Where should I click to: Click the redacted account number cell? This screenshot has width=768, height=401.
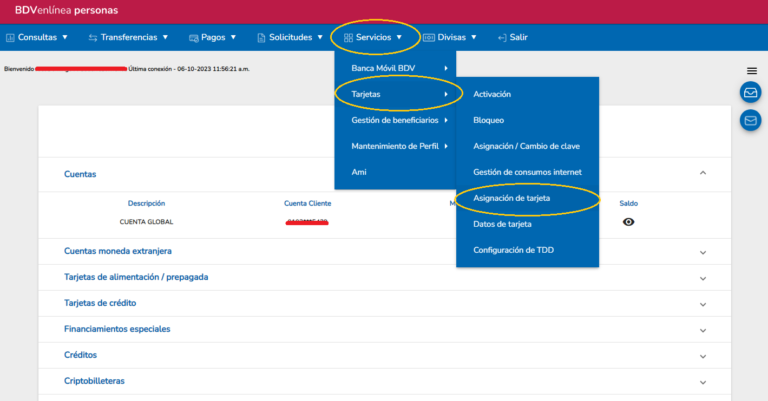(307, 222)
